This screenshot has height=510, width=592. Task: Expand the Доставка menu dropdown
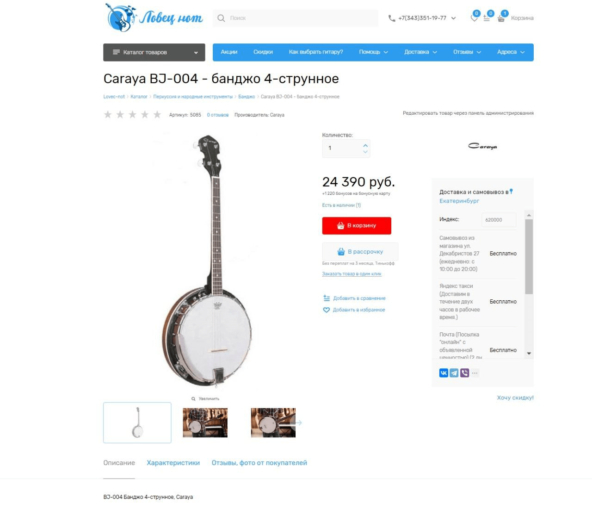[420, 52]
